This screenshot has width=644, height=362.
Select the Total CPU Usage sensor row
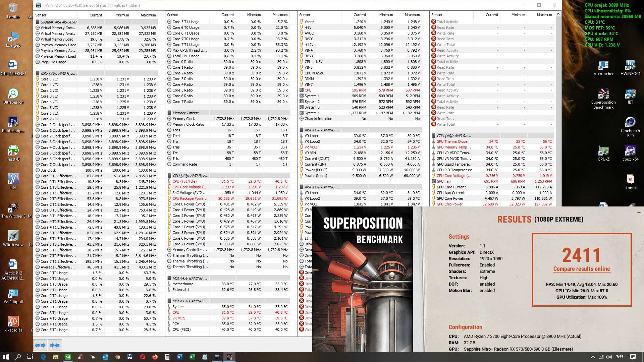click(228, 56)
